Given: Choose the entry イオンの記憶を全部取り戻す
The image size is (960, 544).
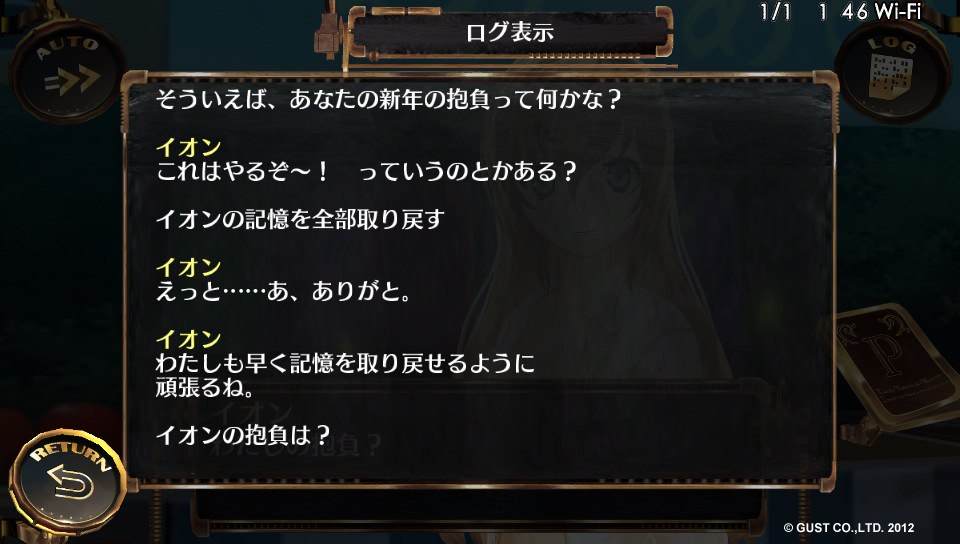Looking at the screenshot, I should (300, 219).
